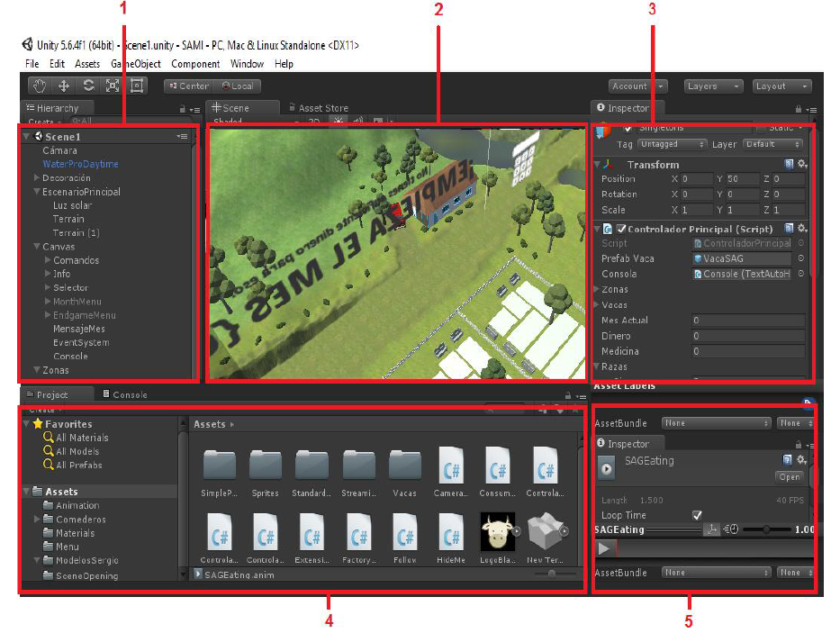Toggle the Static checkbox in the Inspector
Image resolution: width=840 pixels, height=633 pixels.
[x=761, y=128]
